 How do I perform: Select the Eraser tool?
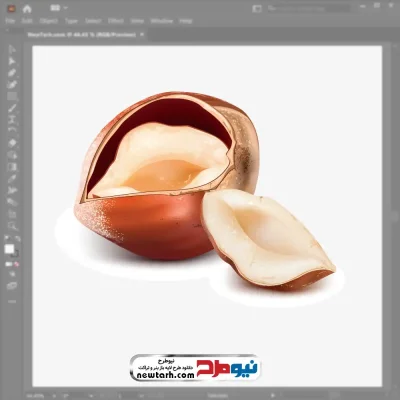[x=12, y=143]
